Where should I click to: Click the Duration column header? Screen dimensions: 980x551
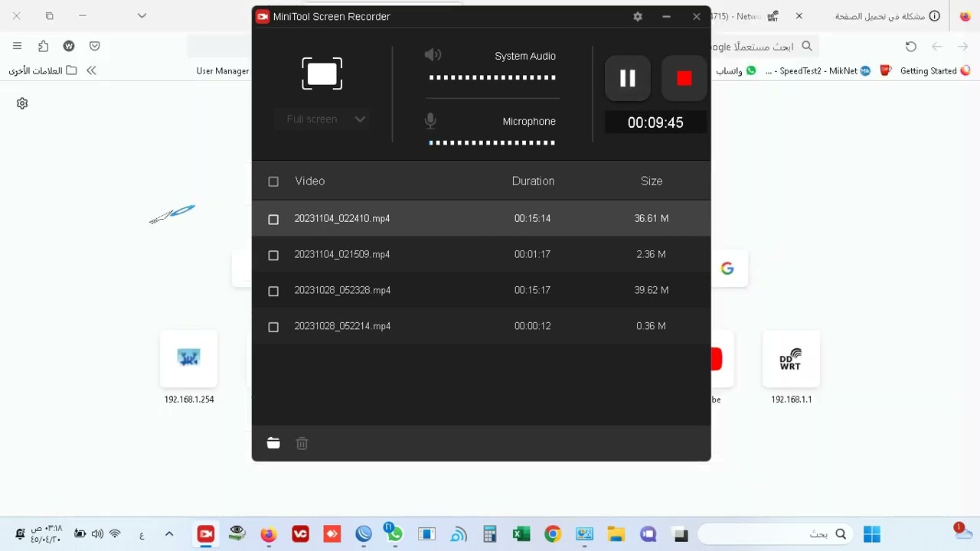[x=533, y=181]
